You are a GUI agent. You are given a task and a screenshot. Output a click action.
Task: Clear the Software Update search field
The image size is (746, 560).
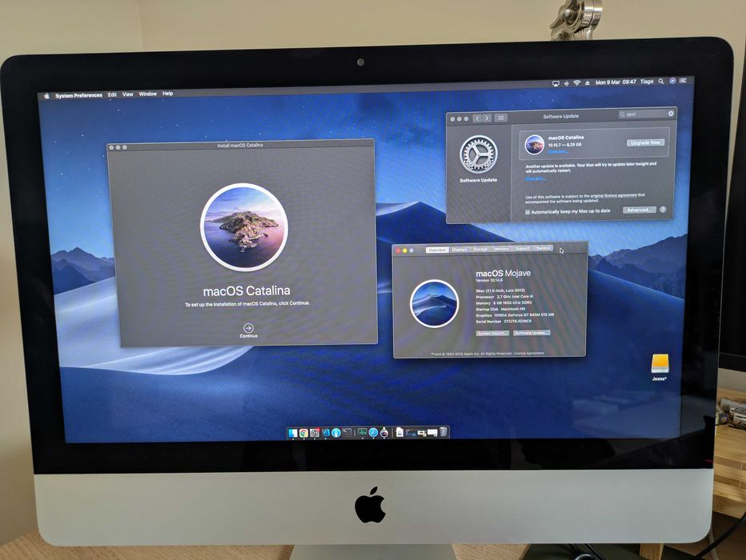[x=670, y=114]
